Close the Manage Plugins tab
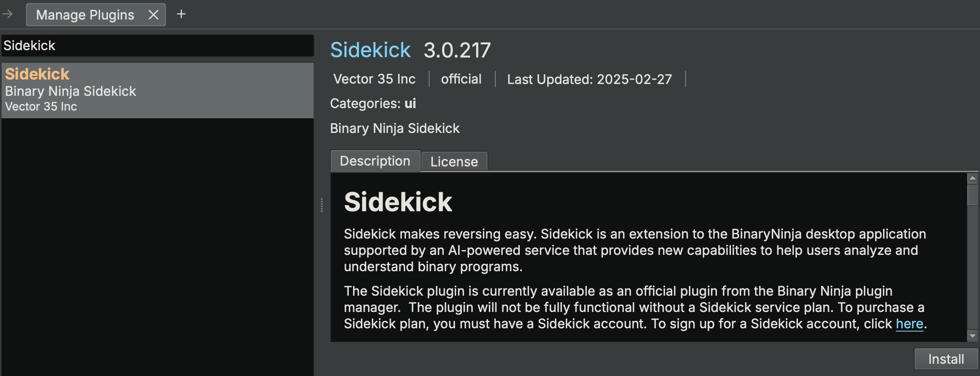This screenshot has width=980, height=376. point(154,15)
